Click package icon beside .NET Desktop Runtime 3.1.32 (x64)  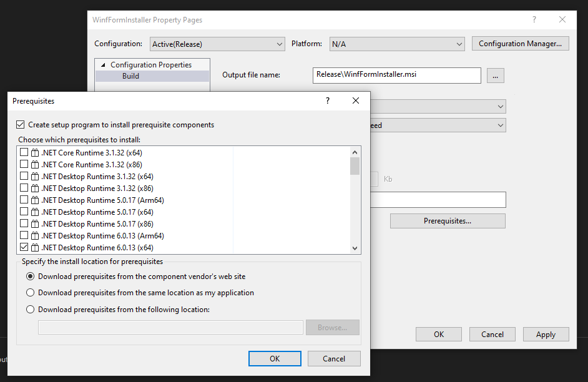(x=35, y=176)
